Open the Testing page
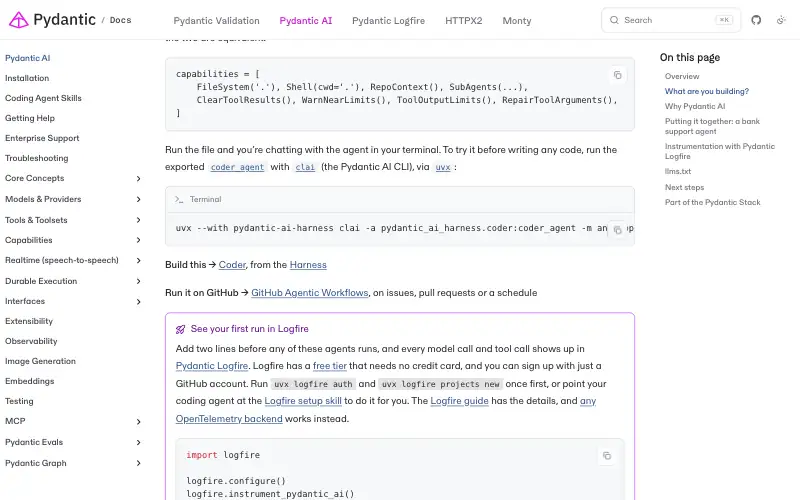The height and width of the screenshot is (500, 800). point(19,401)
